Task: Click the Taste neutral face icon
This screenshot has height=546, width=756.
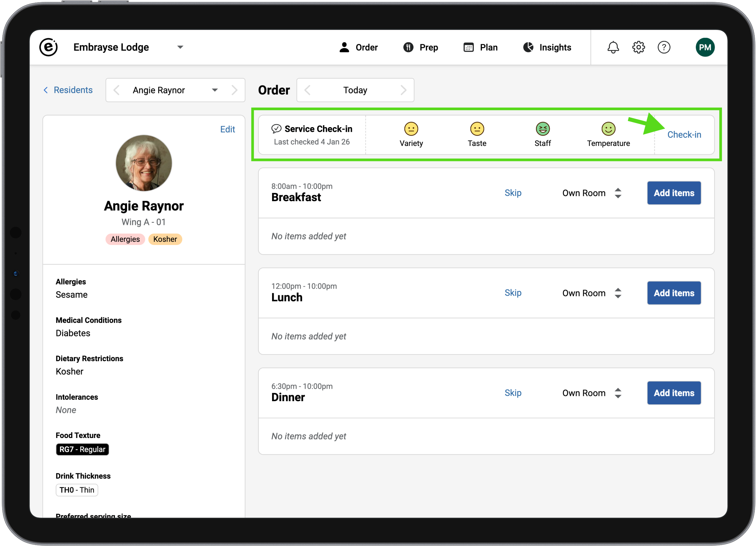Action: tap(477, 129)
